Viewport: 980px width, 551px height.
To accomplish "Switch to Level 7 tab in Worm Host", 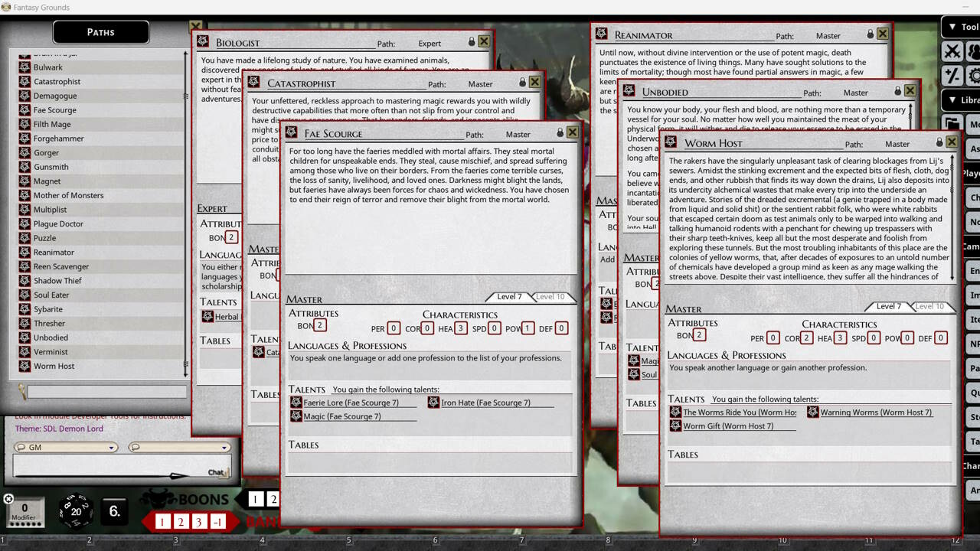I will coord(888,306).
